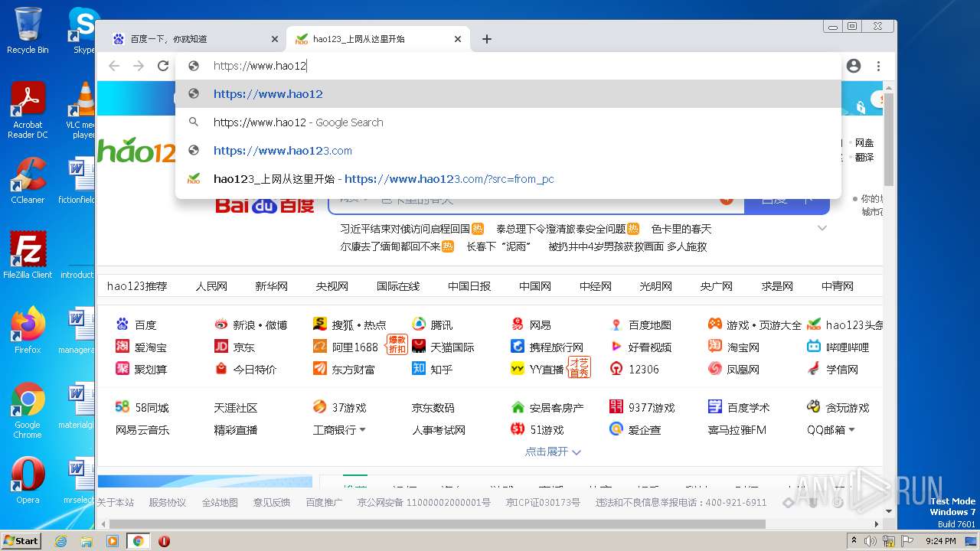980x551 pixels.
Task: Open the Windows Start button
Action: point(21,540)
